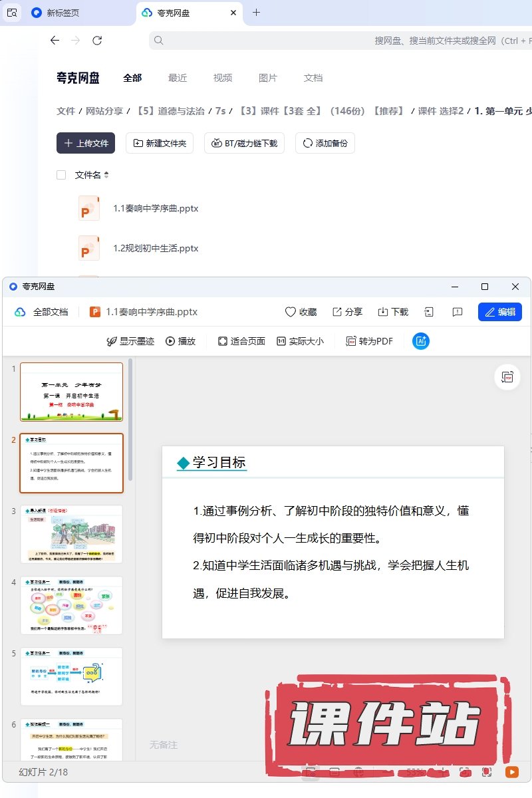Screen dimensions: 532x798
Task: Switch to the 视频 tab
Action: (x=223, y=78)
